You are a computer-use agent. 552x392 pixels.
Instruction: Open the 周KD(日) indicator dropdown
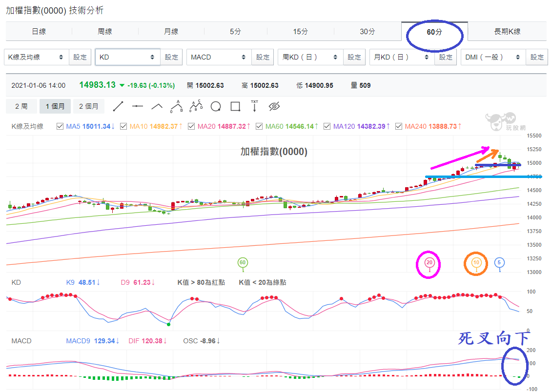[310, 57]
